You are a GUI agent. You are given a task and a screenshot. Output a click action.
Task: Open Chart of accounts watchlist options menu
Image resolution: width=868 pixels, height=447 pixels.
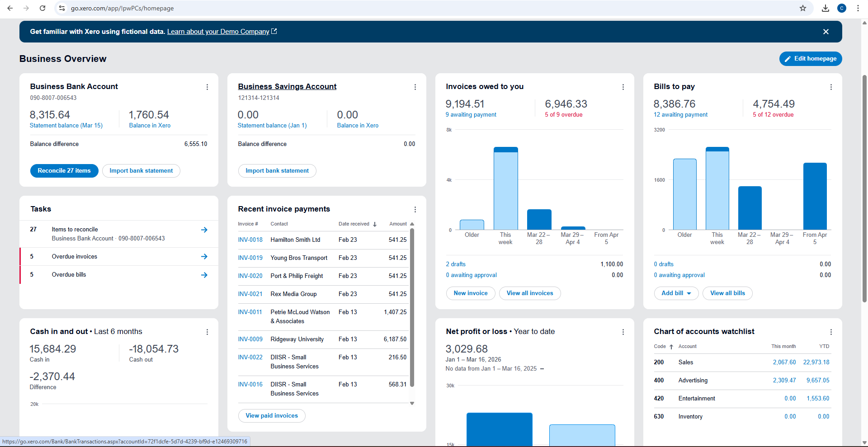(831, 332)
